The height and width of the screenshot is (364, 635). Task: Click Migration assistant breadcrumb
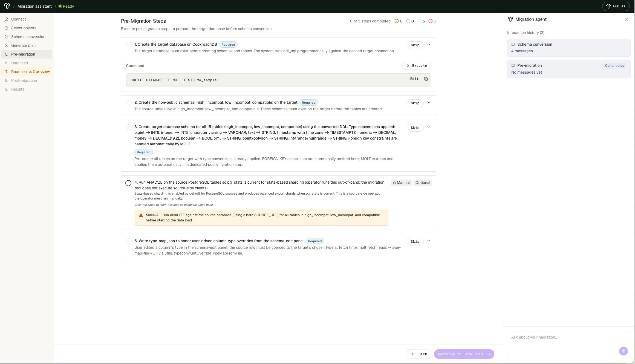point(34,6)
